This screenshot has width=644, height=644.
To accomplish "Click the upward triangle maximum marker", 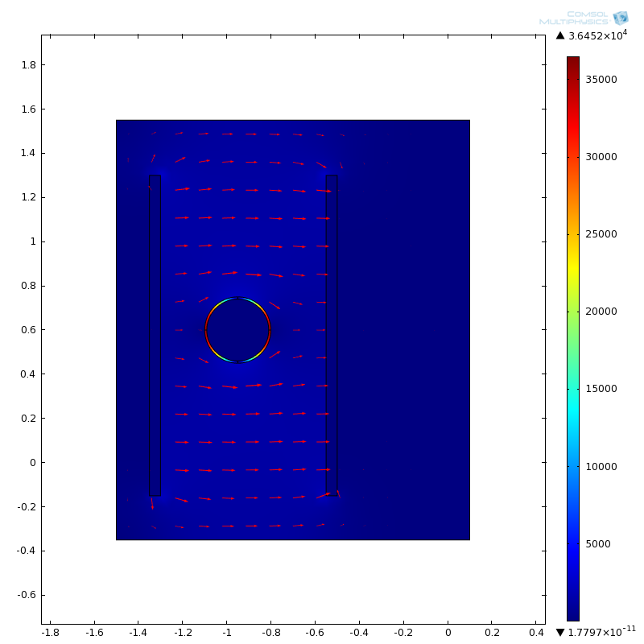I will [560, 35].
